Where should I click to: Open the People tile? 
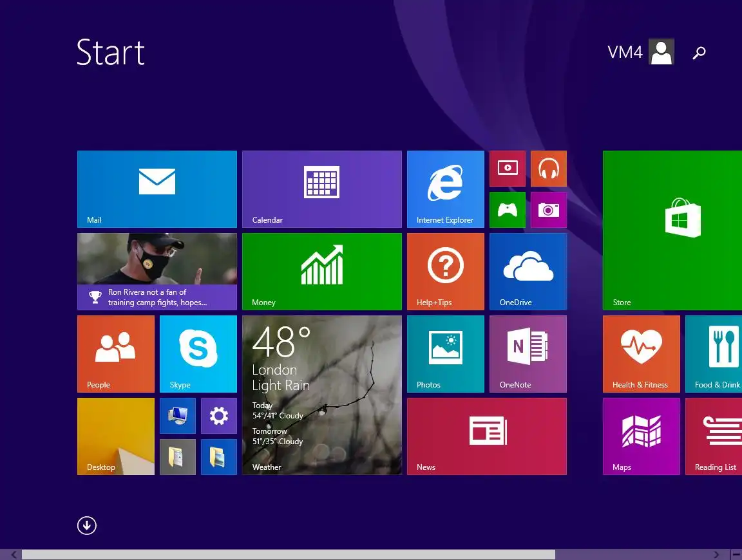tap(115, 354)
